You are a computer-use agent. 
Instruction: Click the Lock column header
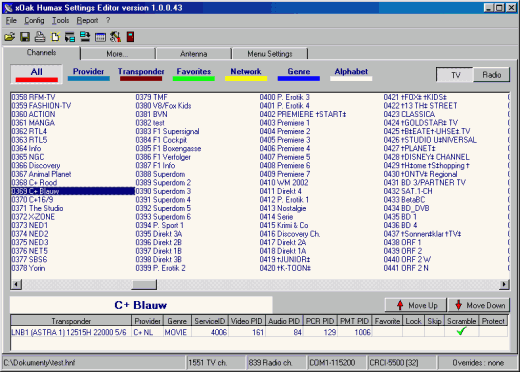[x=413, y=321]
